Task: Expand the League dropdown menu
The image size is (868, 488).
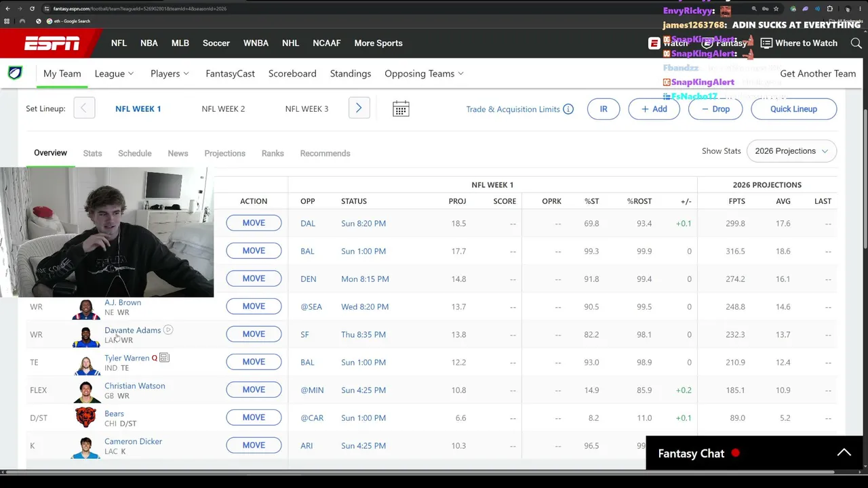Action: pyautogui.click(x=114, y=73)
